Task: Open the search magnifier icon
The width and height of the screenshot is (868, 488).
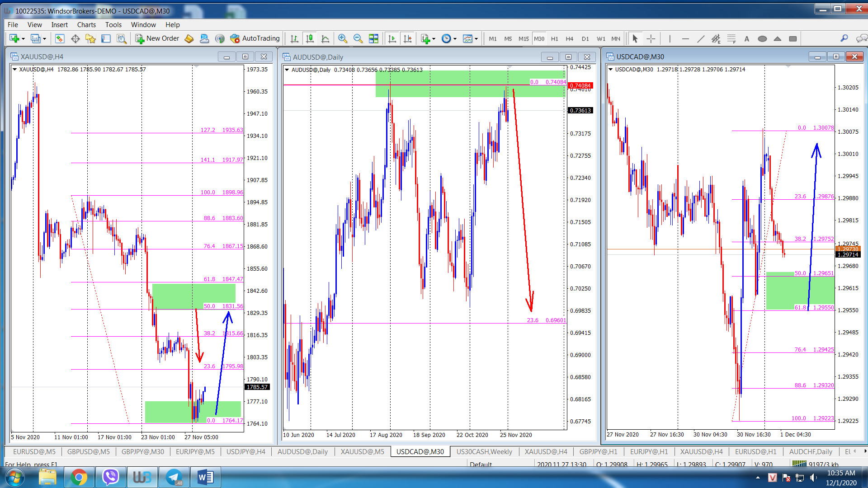Action: click(844, 38)
